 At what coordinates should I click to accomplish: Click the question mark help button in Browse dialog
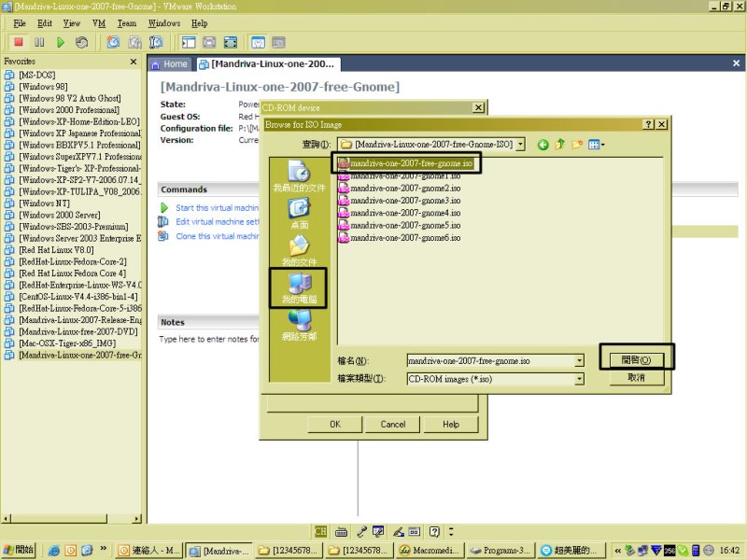[648, 124]
